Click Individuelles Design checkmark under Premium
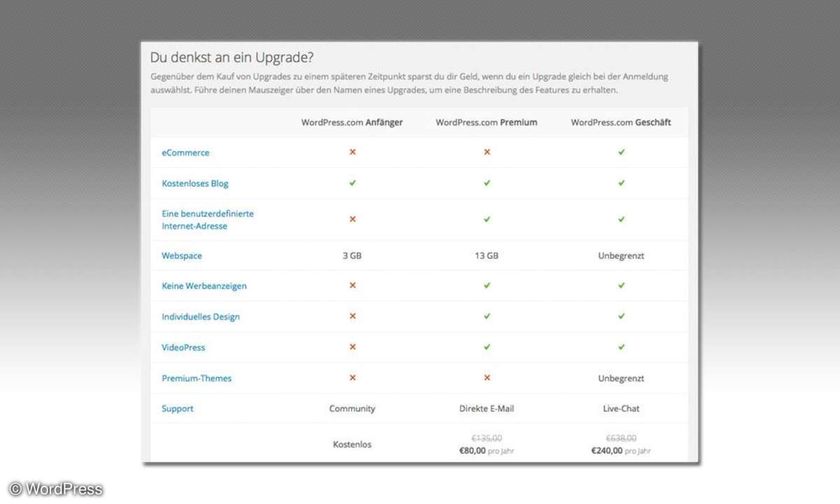840x504 pixels. coord(487,316)
